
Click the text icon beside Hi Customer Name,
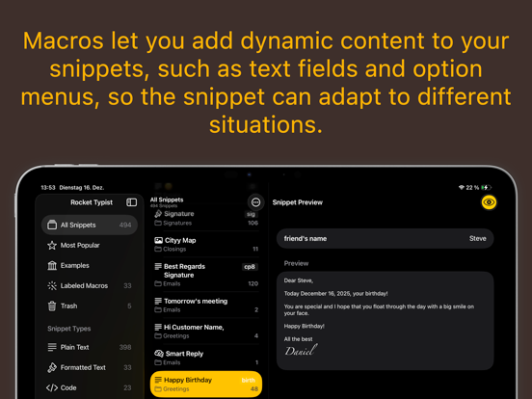click(158, 327)
